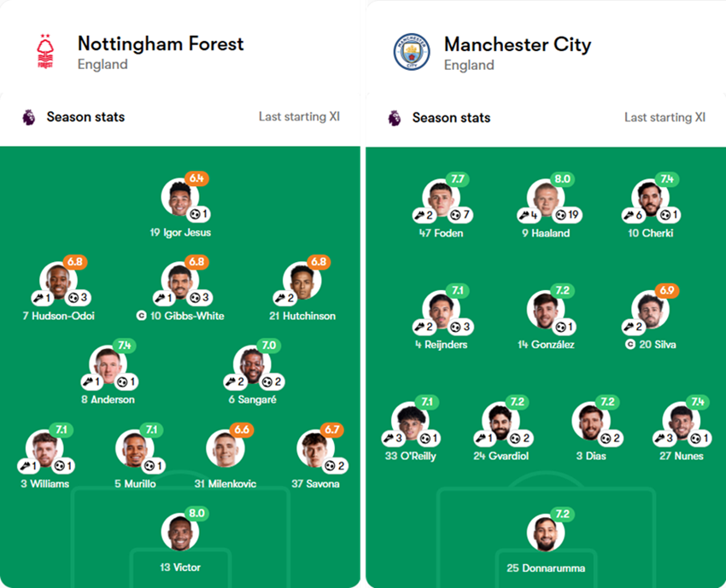Open Last starting XI for Manchester City
Screen dimensions: 726x588
coord(665,117)
